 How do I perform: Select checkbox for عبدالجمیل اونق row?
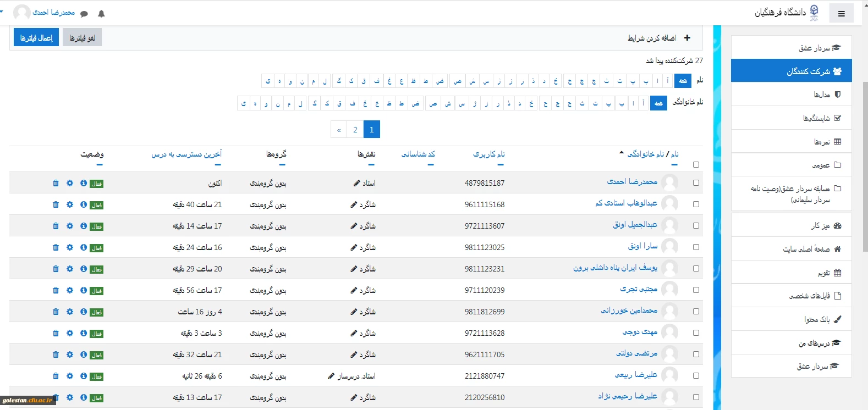coord(696,226)
